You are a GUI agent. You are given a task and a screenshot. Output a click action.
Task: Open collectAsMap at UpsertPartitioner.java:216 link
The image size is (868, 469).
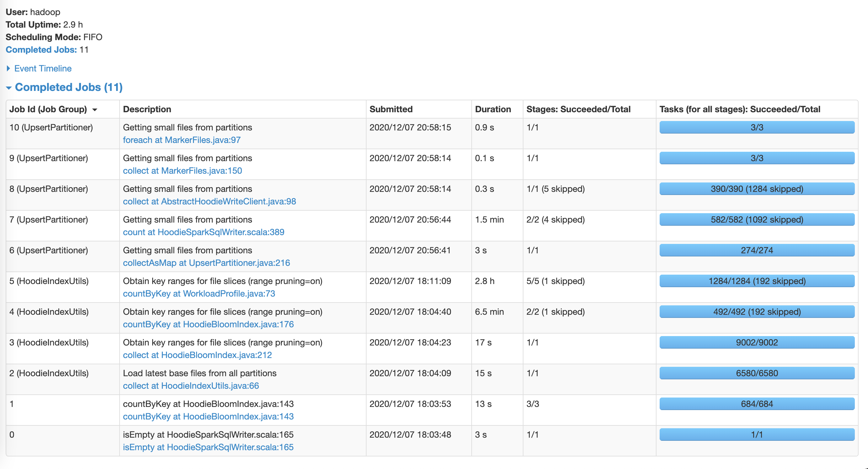pyautogui.click(x=206, y=263)
